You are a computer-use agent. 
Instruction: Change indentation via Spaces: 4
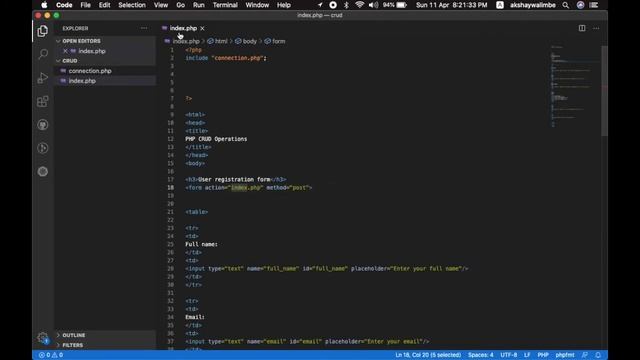[480, 355]
